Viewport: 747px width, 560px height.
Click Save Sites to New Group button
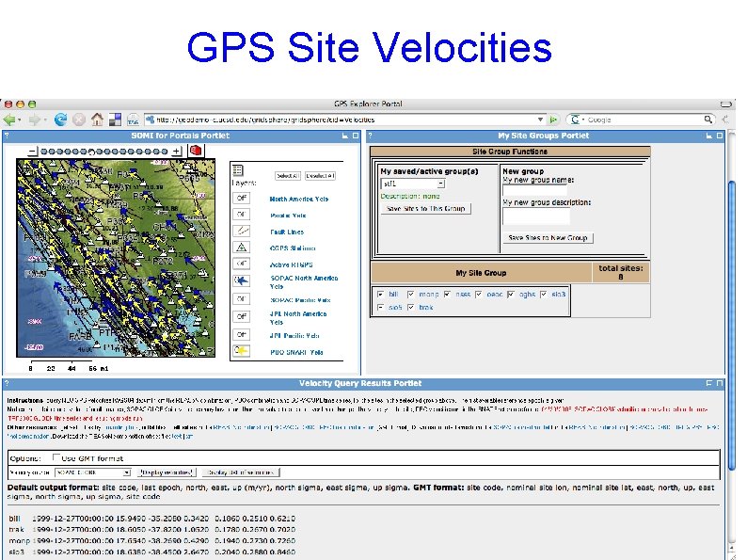[x=548, y=238]
